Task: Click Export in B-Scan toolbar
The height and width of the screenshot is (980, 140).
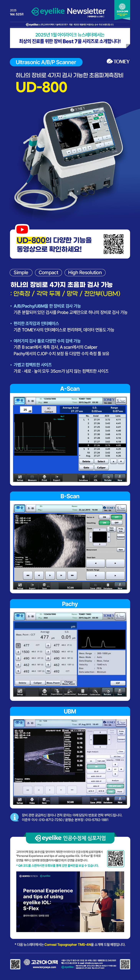Action: pos(32,586)
